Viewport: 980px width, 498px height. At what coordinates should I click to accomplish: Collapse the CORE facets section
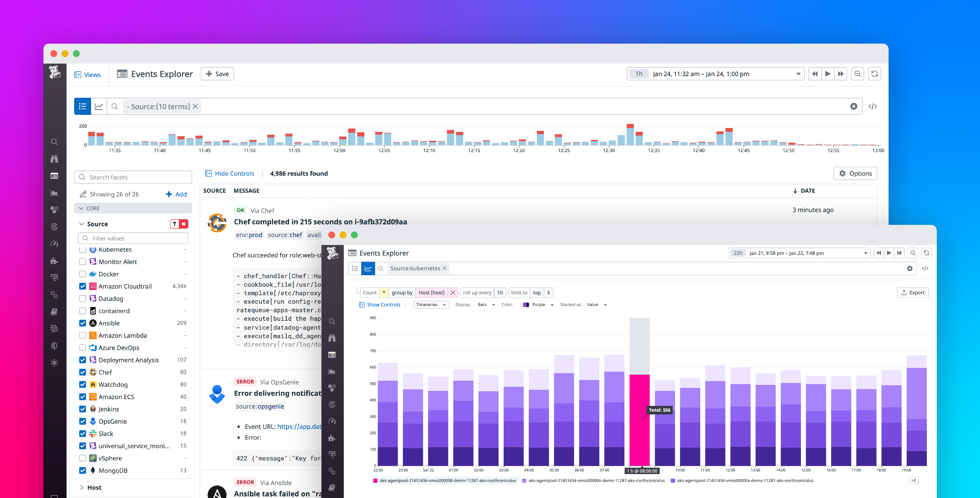click(x=81, y=208)
